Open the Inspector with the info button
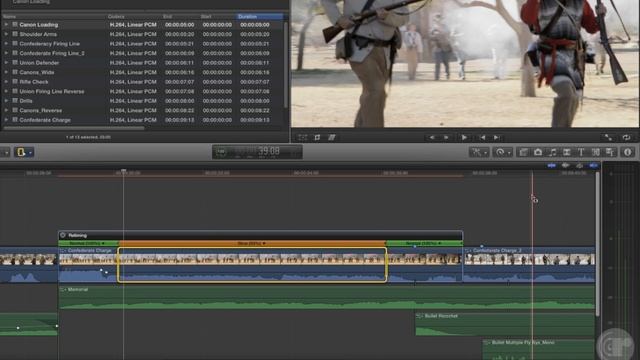Viewport: 640px width, 360px height. click(x=627, y=152)
